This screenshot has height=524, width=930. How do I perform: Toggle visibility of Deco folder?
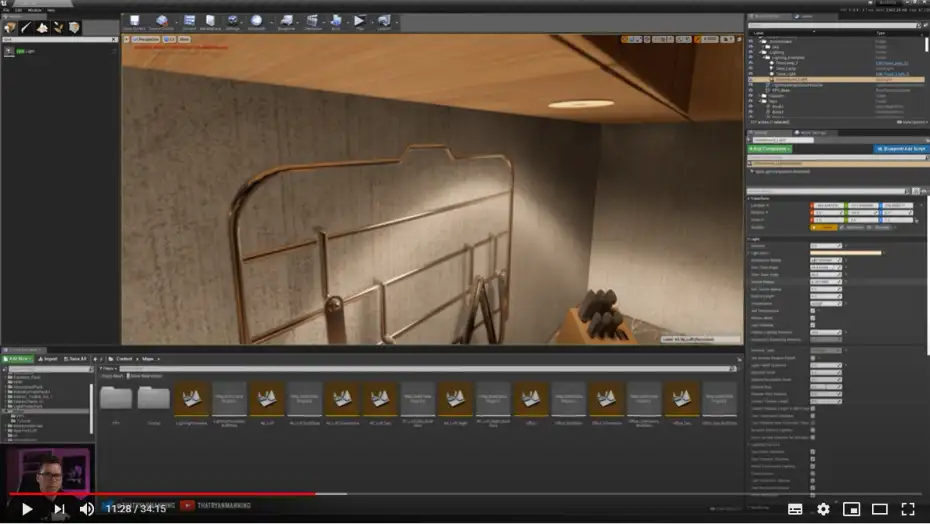click(751, 101)
